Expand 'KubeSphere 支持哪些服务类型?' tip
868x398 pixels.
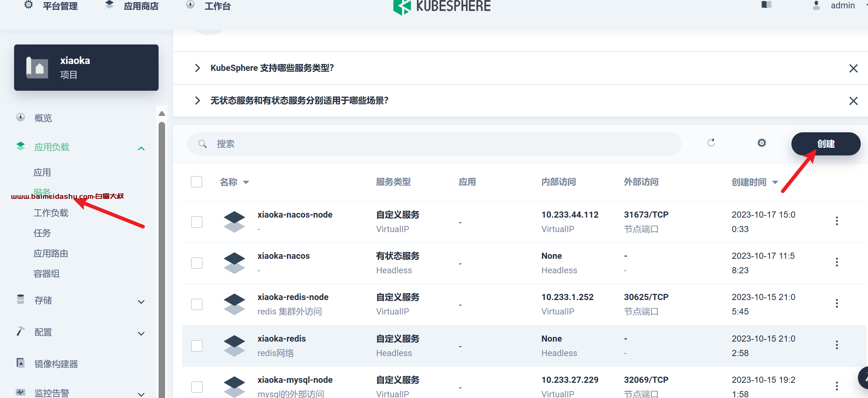pyautogui.click(x=197, y=68)
